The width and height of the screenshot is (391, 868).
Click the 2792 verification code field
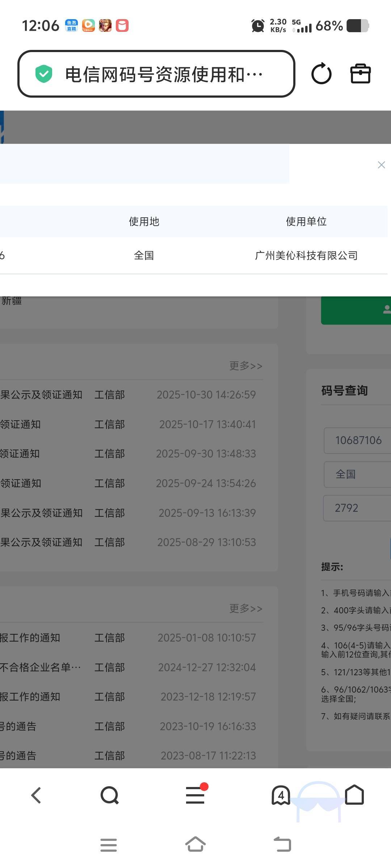(x=357, y=508)
